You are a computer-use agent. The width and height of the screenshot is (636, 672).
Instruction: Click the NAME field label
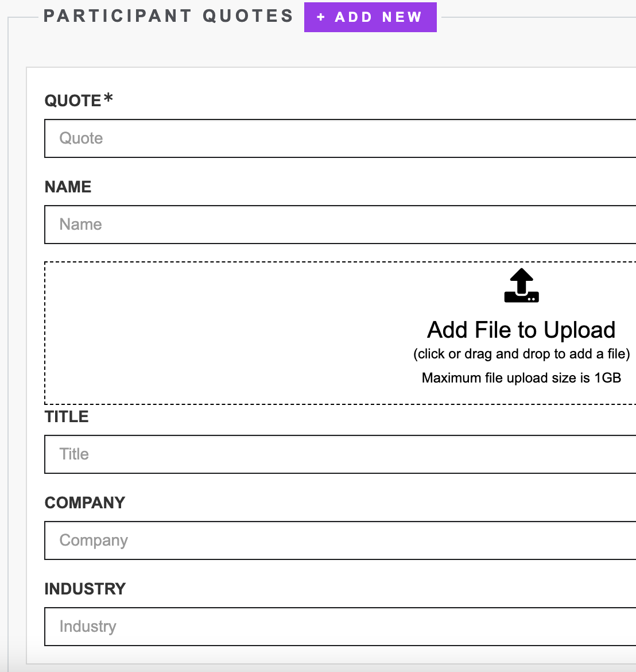(x=68, y=187)
